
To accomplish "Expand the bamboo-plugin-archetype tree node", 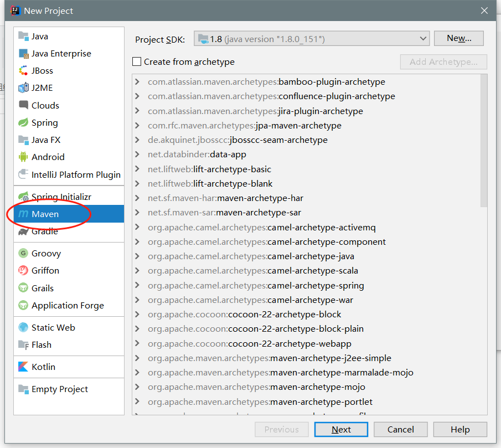I will point(137,82).
